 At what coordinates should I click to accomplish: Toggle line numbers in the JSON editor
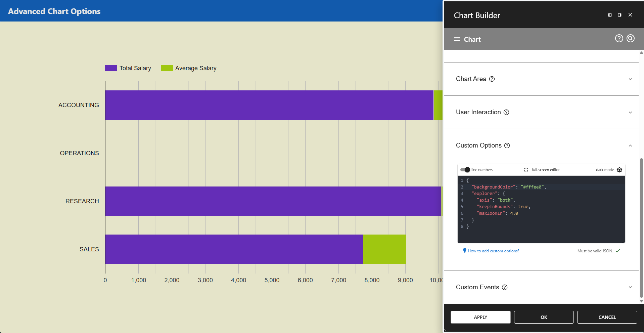[465, 170]
